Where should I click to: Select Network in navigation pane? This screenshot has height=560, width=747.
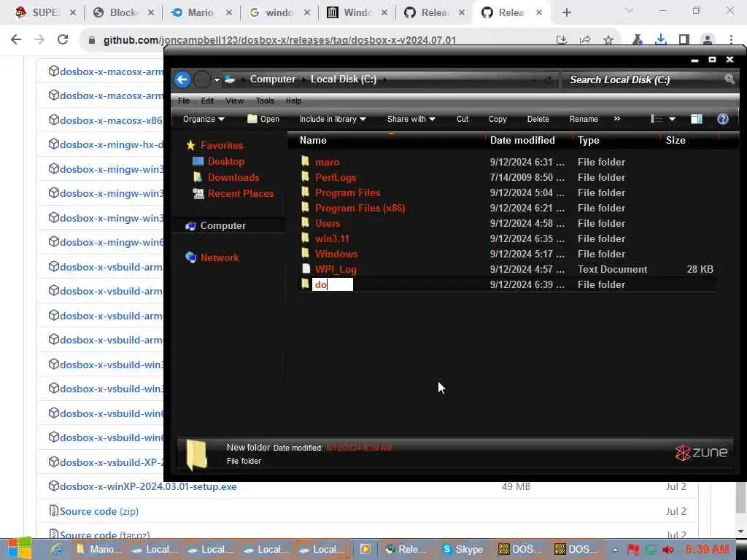219,257
